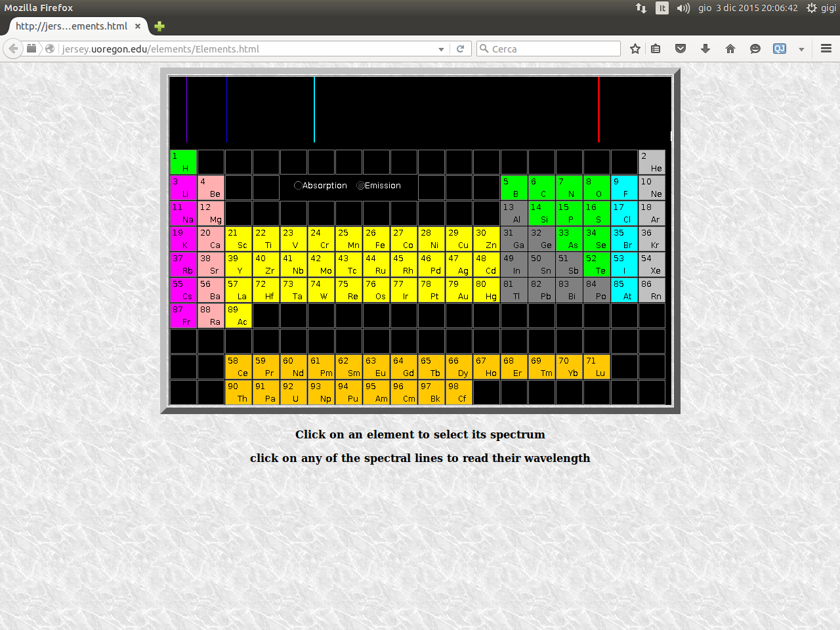
Task: Select Fluorine (9 F) element
Action: (625, 188)
